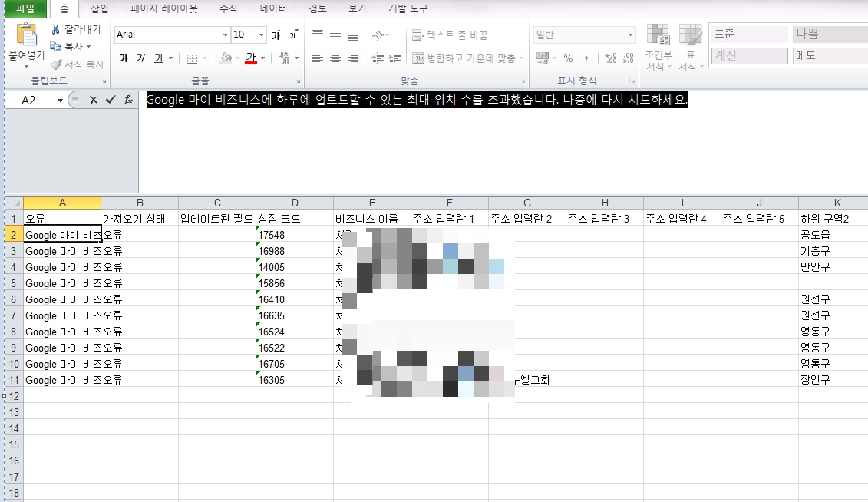Open the 데이터 (Data) ribbon tab

click(273, 8)
